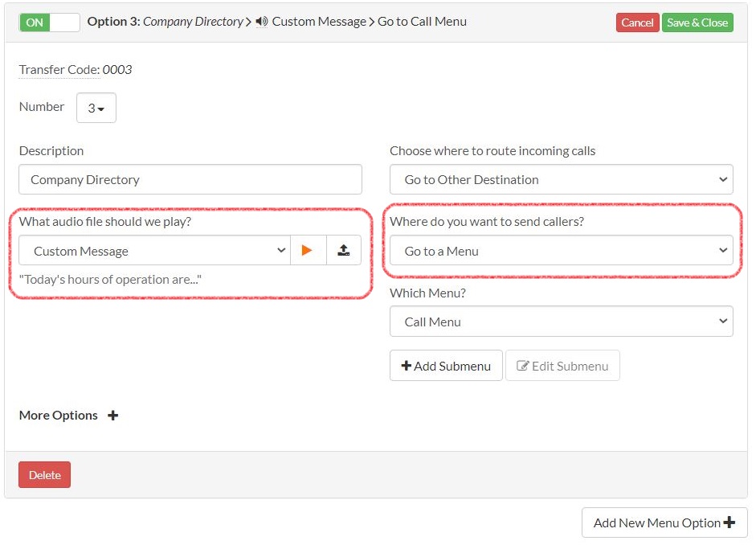Open the call routing dropdown set to Go to Other Destination
The image size is (756, 545).
click(561, 179)
